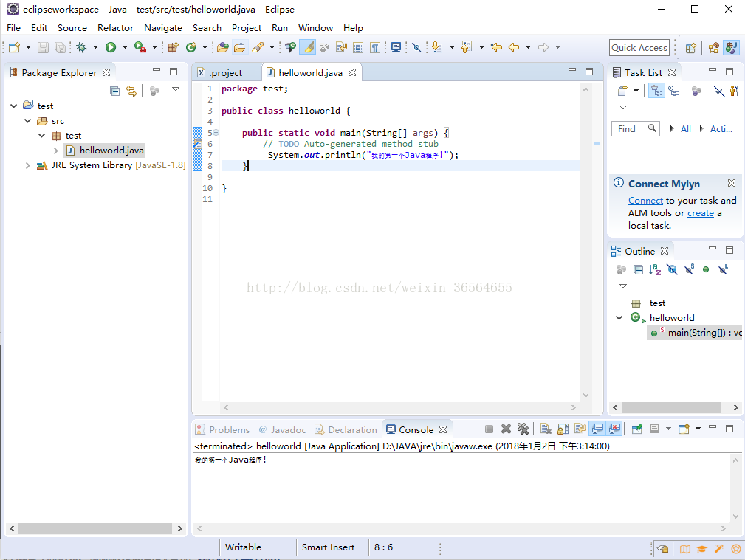This screenshot has height=560, width=745.
Task: Click Acti... working set button in Task List
Action: click(721, 128)
